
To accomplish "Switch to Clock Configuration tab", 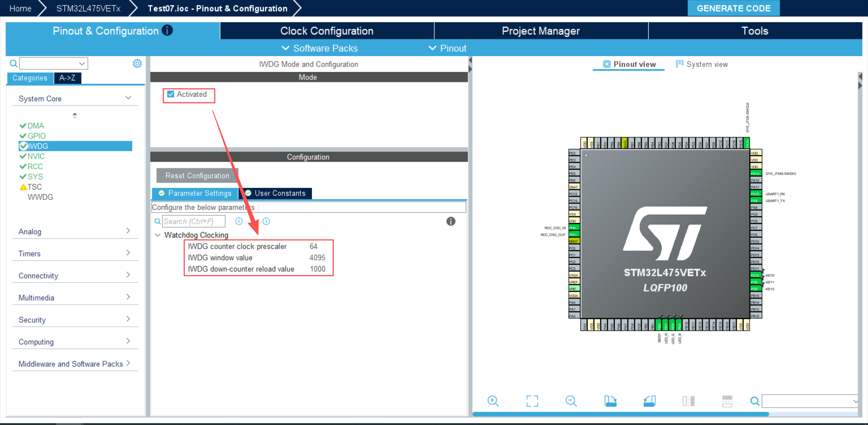I will pos(327,31).
